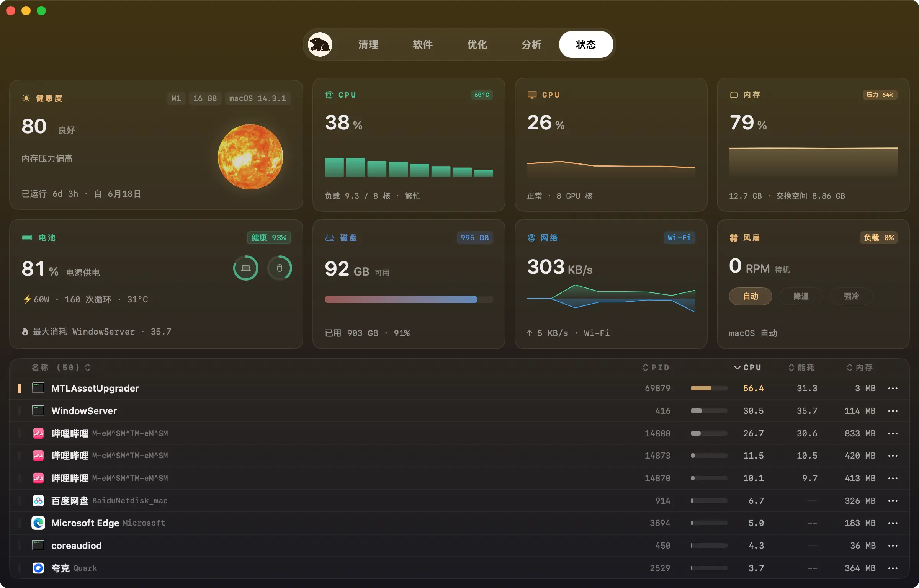Select the 自动 fan mode
The width and height of the screenshot is (919, 588).
[x=751, y=296]
